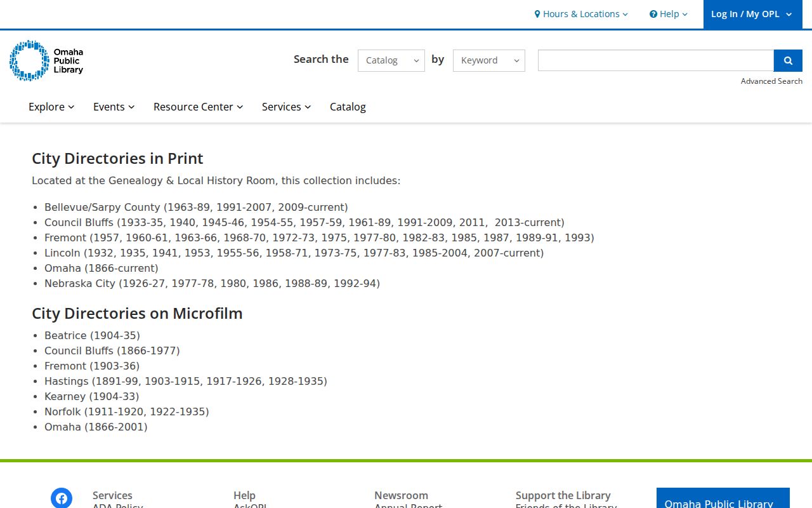Image resolution: width=812 pixels, height=508 pixels.
Task: Open Hours & Locations dropdown
Action: pos(581,14)
